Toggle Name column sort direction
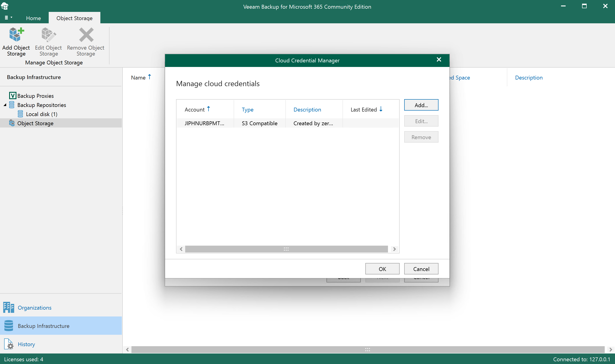This screenshot has height=364, width=615. (141, 77)
